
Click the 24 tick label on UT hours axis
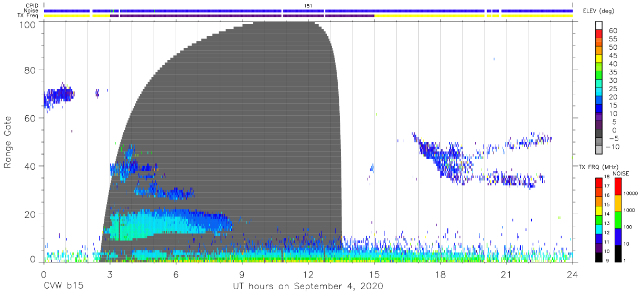[x=573, y=274]
